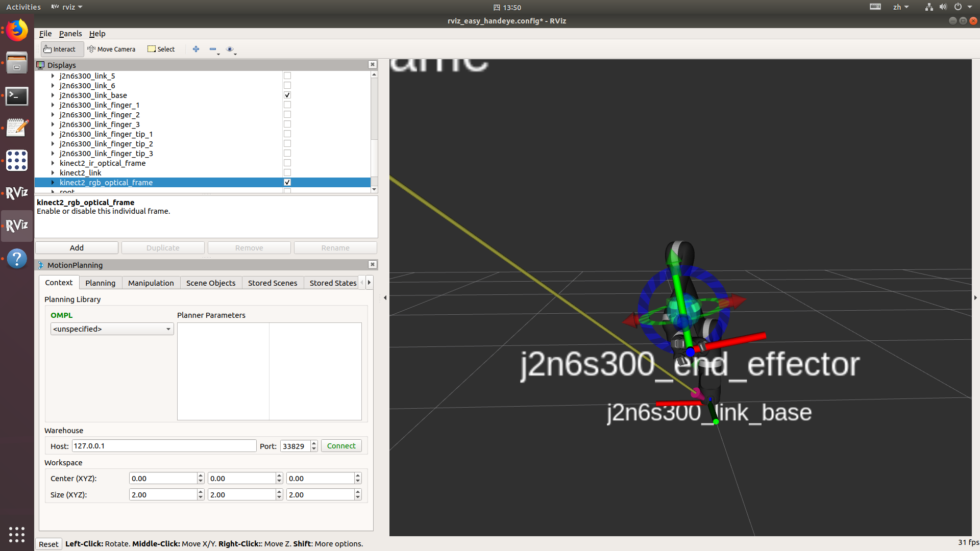Check the kinect2_link checkbox
Viewport: 980px width, 551px height.
coord(287,172)
